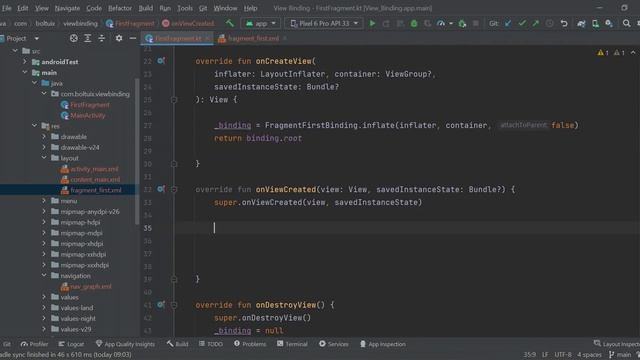Click the UTF-8 encoding in status bar
Screen dimensions: 640x360
pyautogui.click(x=563, y=355)
